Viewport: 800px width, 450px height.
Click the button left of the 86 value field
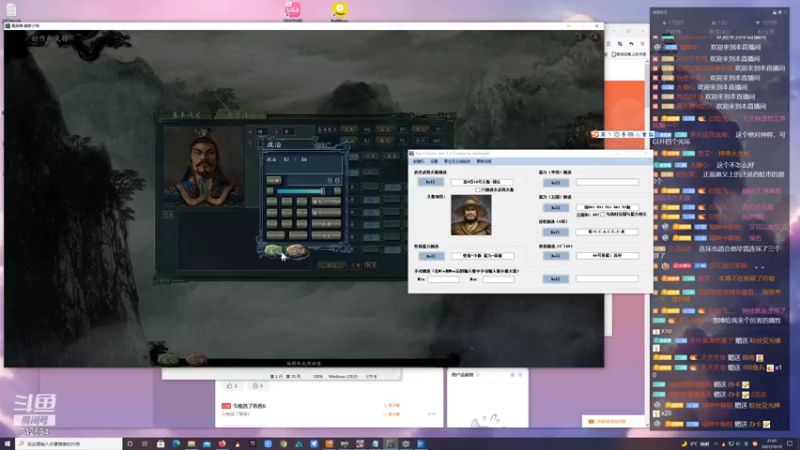click(x=273, y=180)
